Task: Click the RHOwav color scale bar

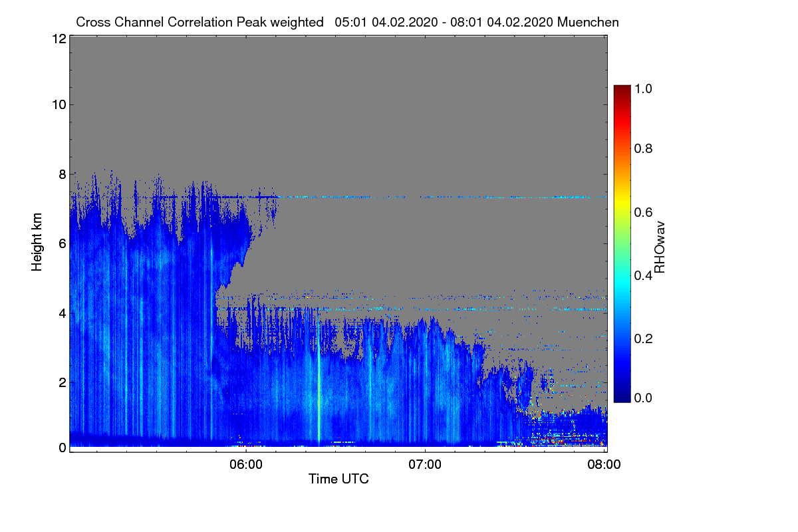Action: coord(622,243)
